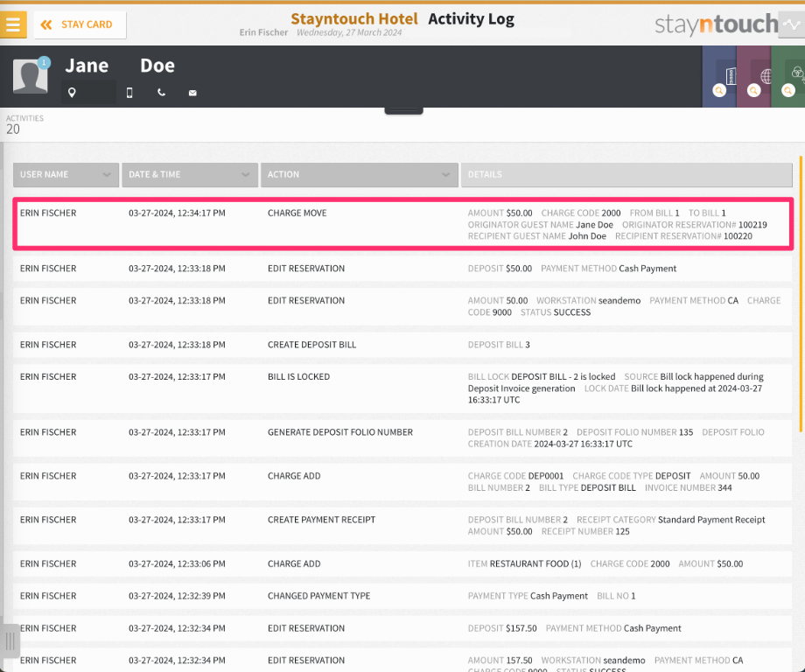
Task: Expand the guest card drawer handle
Action: pyautogui.click(x=403, y=111)
